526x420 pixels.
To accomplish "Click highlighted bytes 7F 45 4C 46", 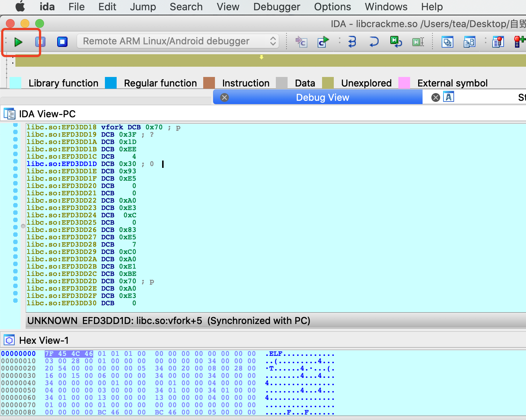I will (69, 354).
